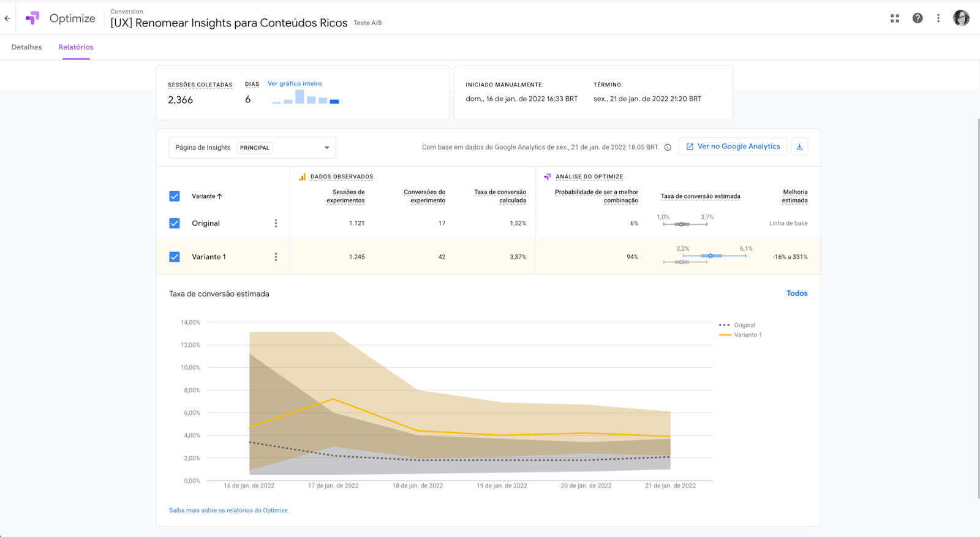
Task: Open Original variant options menu
Action: 276,223
